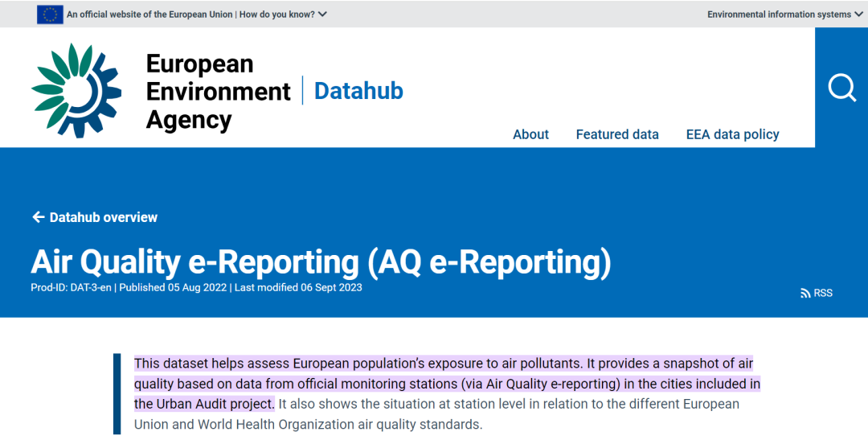The width and height of the screenshot is (868, 436).
Task: Click the 'World Health Organization air quality standards' text
Action: click(x=339, y=425)
